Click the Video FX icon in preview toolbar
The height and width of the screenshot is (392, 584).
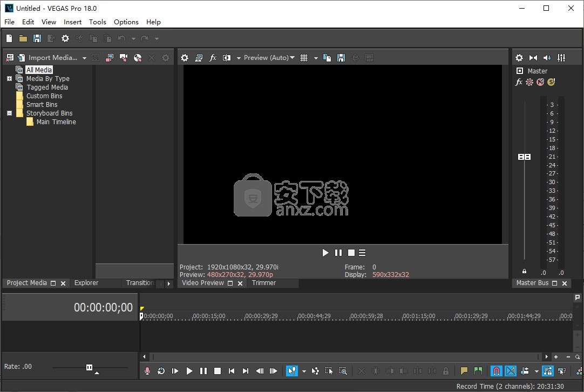pos(213,58)
